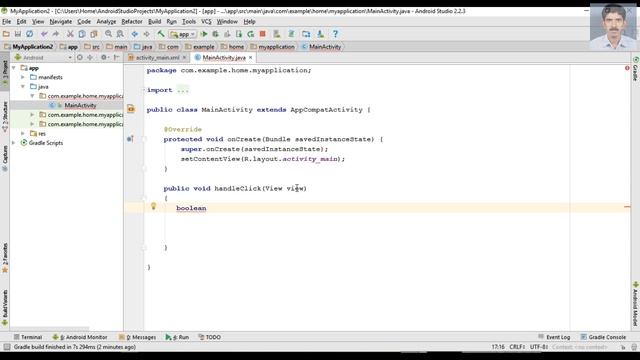Open the Android Monitor tool window
This screenshot has height=360, width=640.
[80, 337]
